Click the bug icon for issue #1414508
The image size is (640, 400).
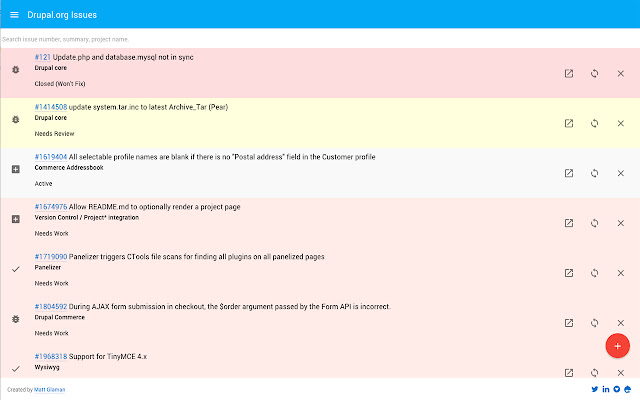pyautogui.click(x=16, y=119)
